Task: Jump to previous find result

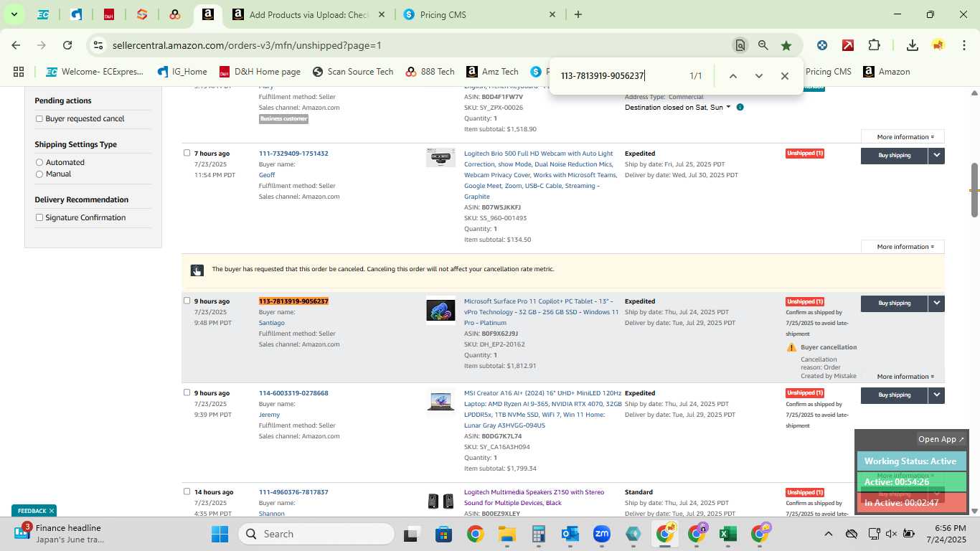Action: pos(732,76)
